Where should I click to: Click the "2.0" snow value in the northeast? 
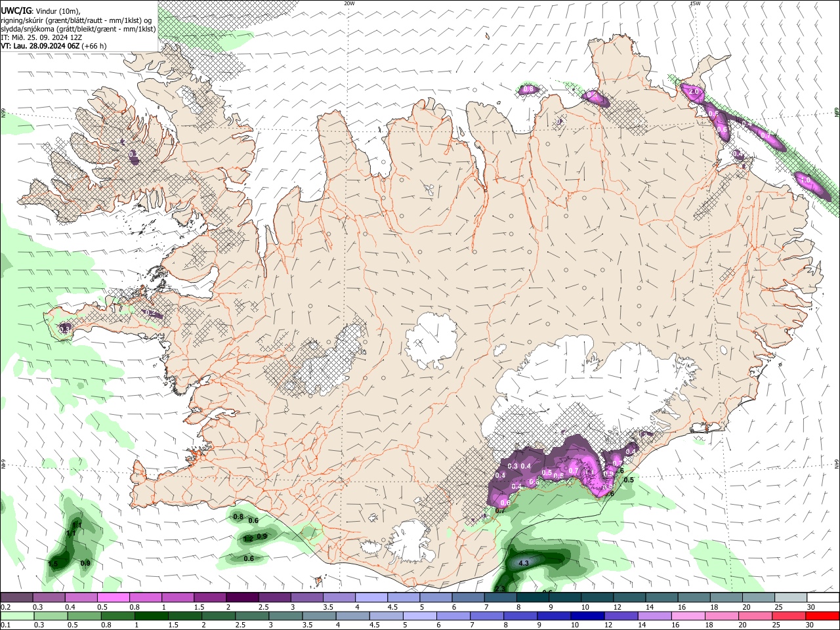[694, 91]
